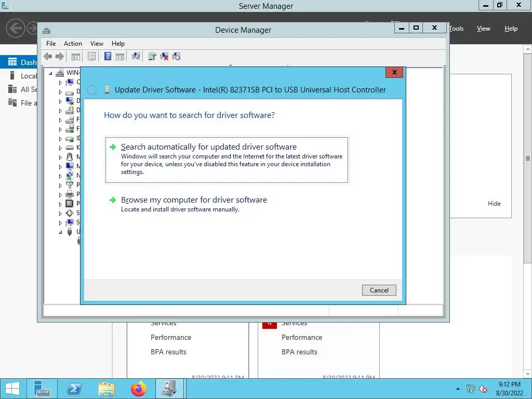Click the Server Manager back navigation arrow
The image size is (532, 399).
tap(15, 28)
